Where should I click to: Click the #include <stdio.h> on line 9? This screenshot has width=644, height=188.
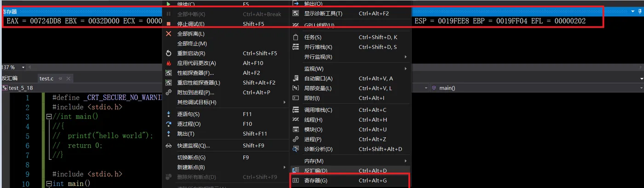(x=87, y=174)
